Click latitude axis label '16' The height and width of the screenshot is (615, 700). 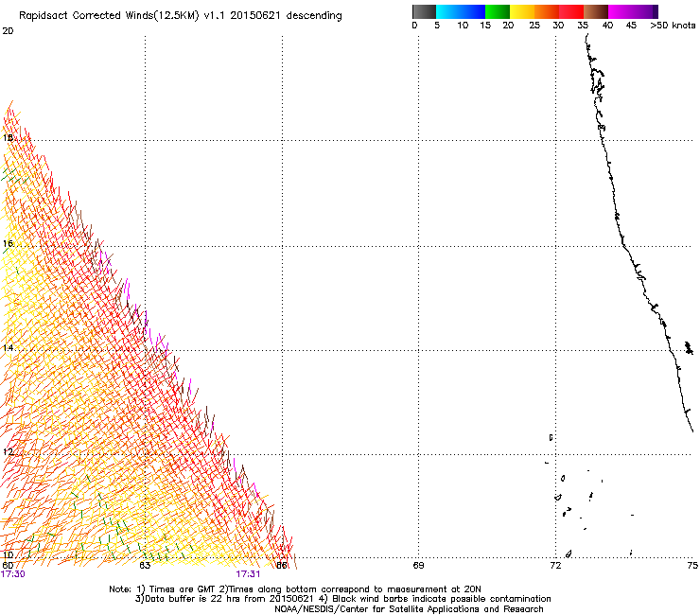click(8, 243)
